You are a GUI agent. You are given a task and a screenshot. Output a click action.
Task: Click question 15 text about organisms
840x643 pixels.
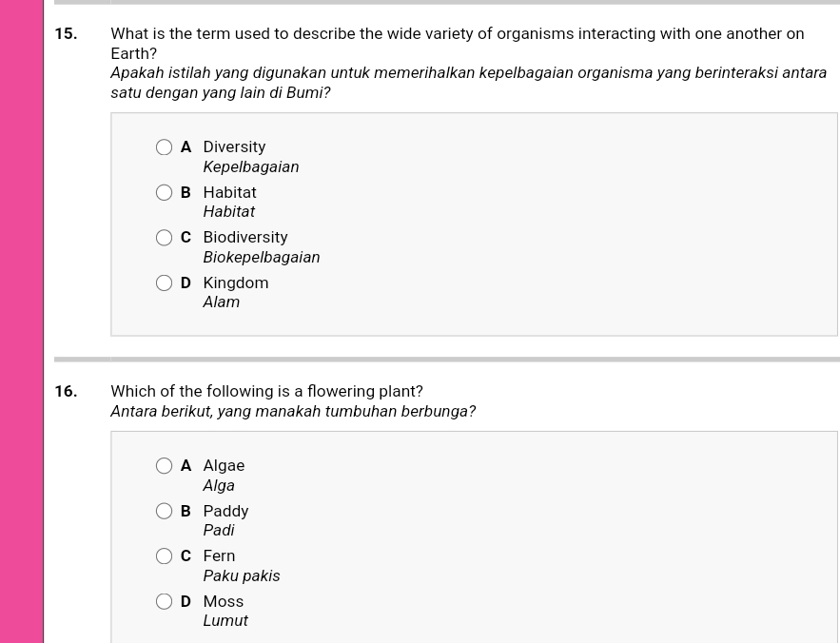pos(458,44)
